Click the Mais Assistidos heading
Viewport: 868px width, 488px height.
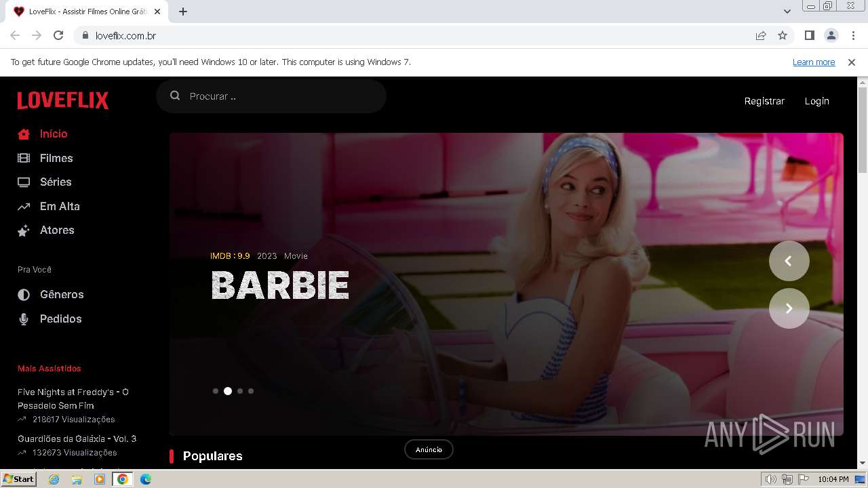tap(50, 369)
